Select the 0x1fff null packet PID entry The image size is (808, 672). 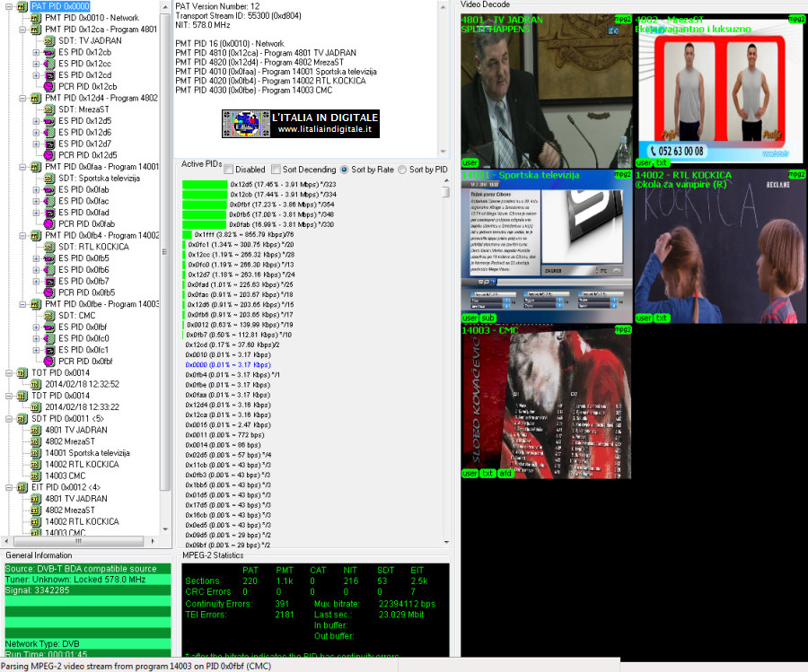244,234
